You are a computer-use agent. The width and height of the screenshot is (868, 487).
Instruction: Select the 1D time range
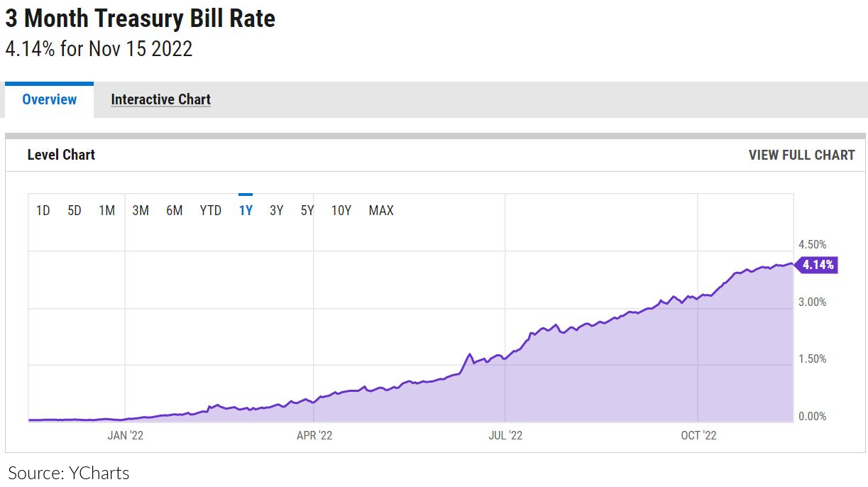43,210
